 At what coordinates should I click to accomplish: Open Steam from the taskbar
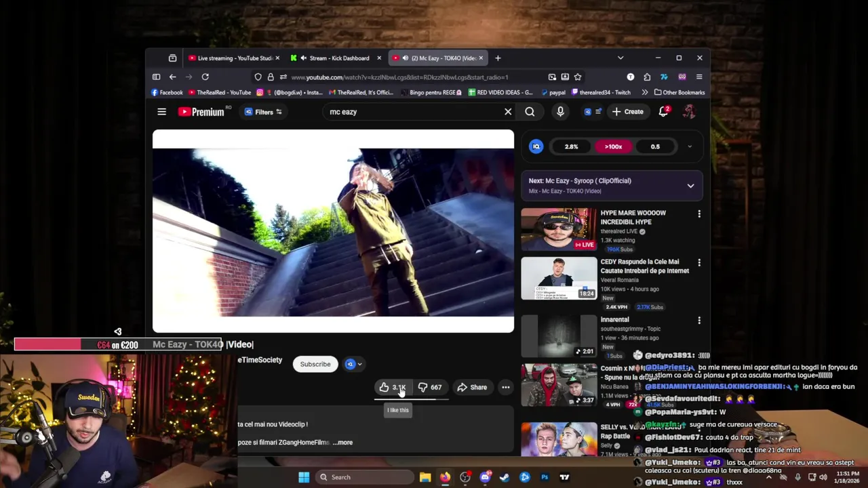click(x=505, y=477)
